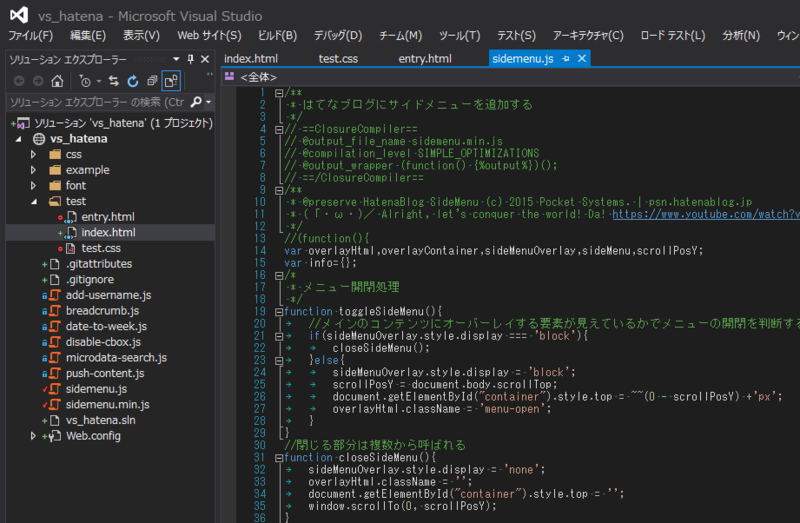Image resolution: width=800 pixels, height=523 pixels.
Task: Click the psn.hatenablog.jp text on line 10
Action: point(701,202)
